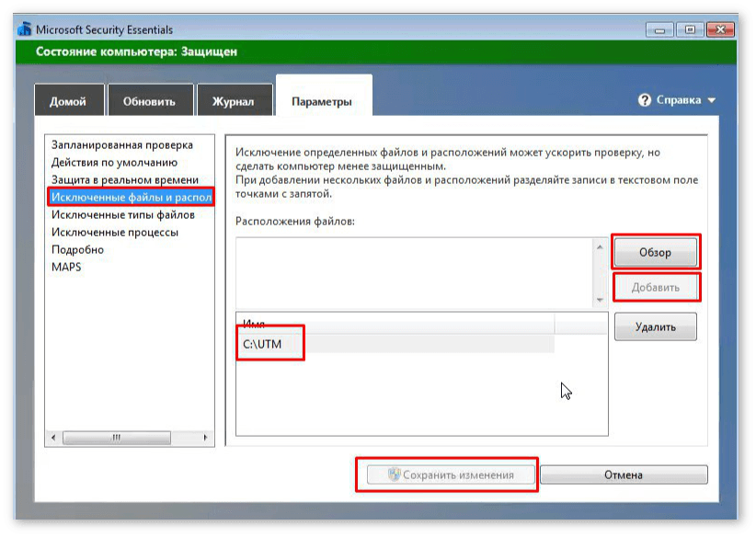Minimize the Security Essentials window
This screenshot has width=756, height=537.
pos(660,30)
